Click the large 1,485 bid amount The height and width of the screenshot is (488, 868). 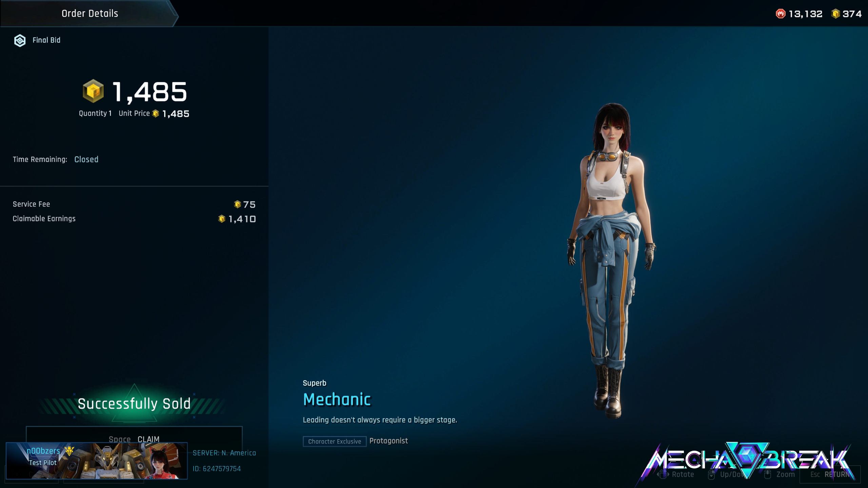pos(150,92)
